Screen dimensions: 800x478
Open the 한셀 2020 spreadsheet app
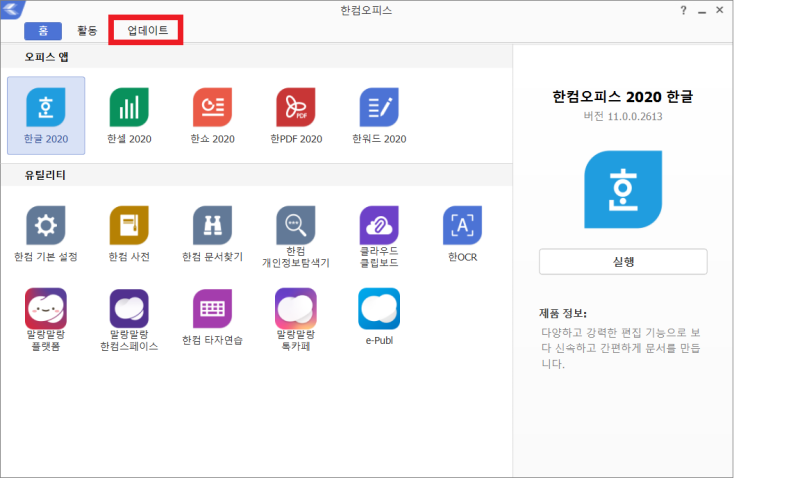point(129,107)
